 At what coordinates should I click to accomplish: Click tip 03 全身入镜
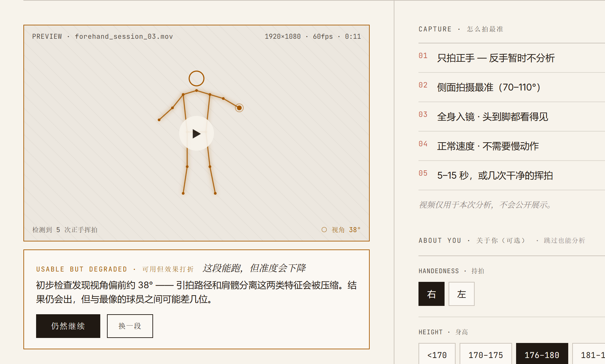pyautogui.click(x=512, y=117)
